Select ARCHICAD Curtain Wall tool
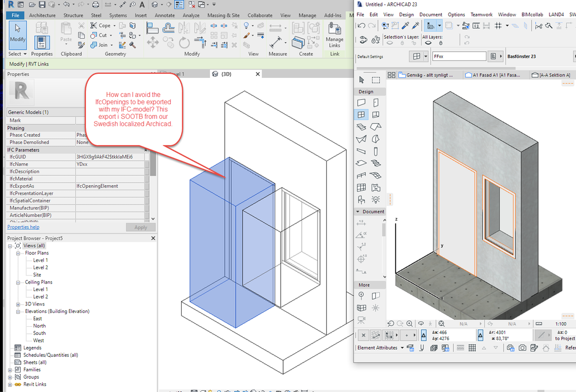 pos(362,187)
